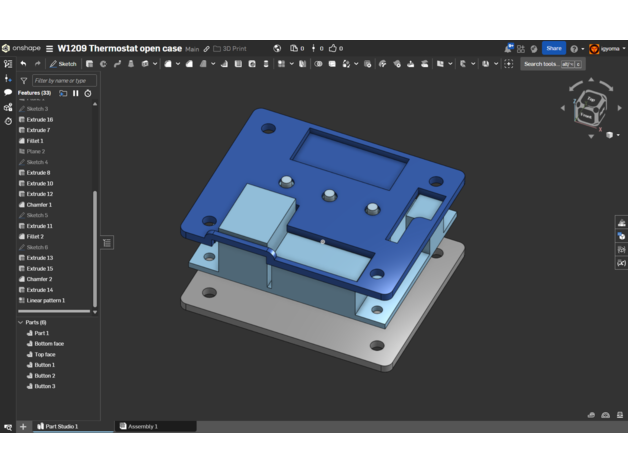Select the Sketch tool
This screenshot has width=628, height=472.
pos(63,64)
